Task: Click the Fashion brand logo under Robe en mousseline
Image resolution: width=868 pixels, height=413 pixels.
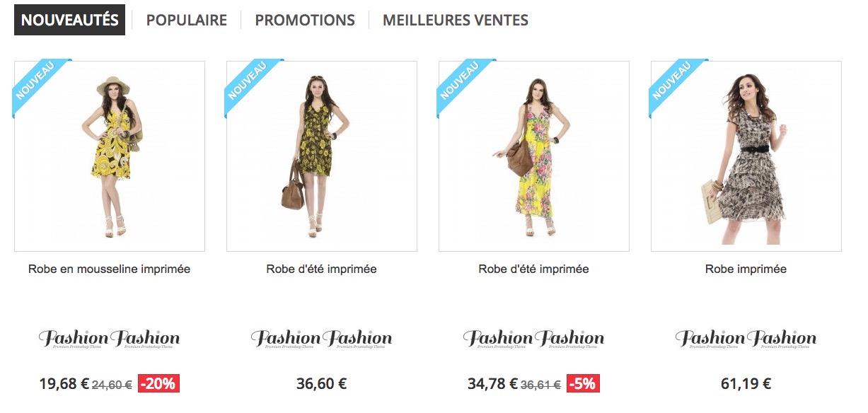Action: [110, 339]
